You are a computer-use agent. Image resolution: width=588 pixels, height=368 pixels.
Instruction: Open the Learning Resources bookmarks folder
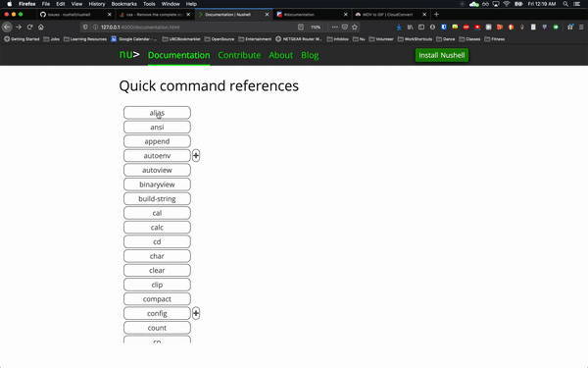(85, 39)
